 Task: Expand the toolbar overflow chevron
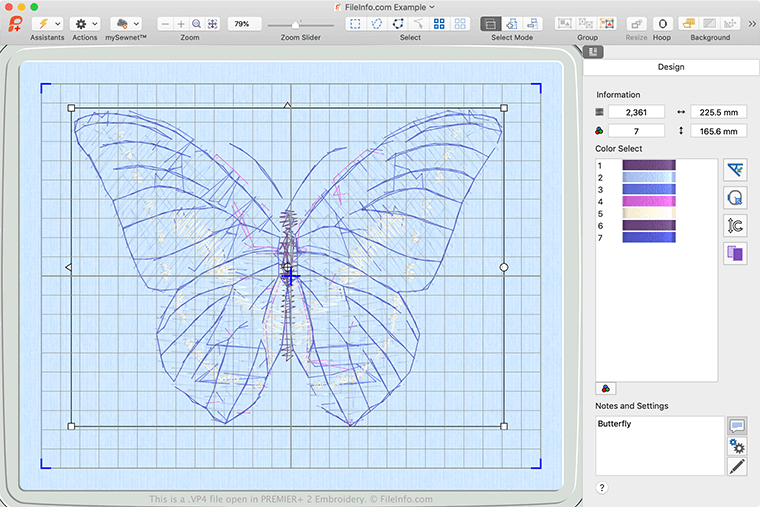pyautogui.click(x=752, y=24)
